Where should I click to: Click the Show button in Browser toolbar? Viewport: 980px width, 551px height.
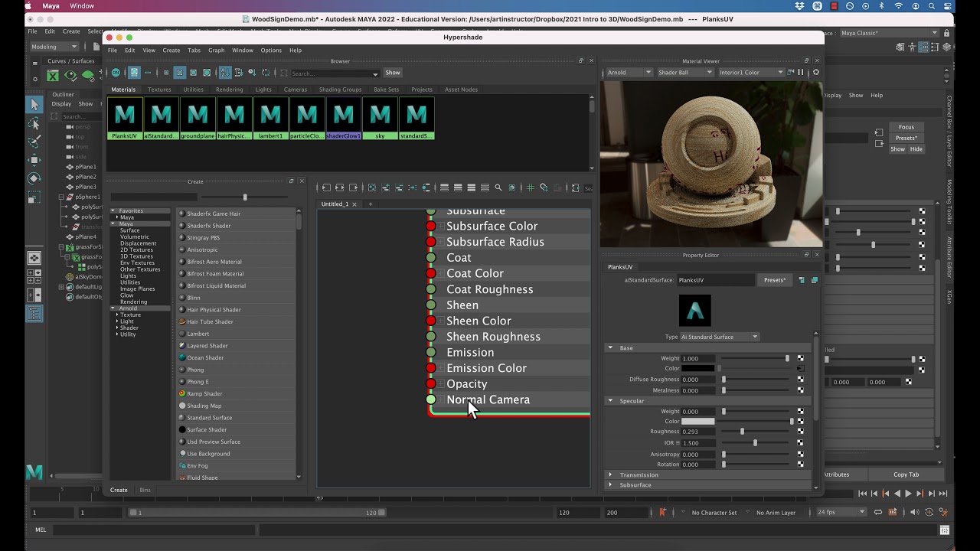click(393, 73)
